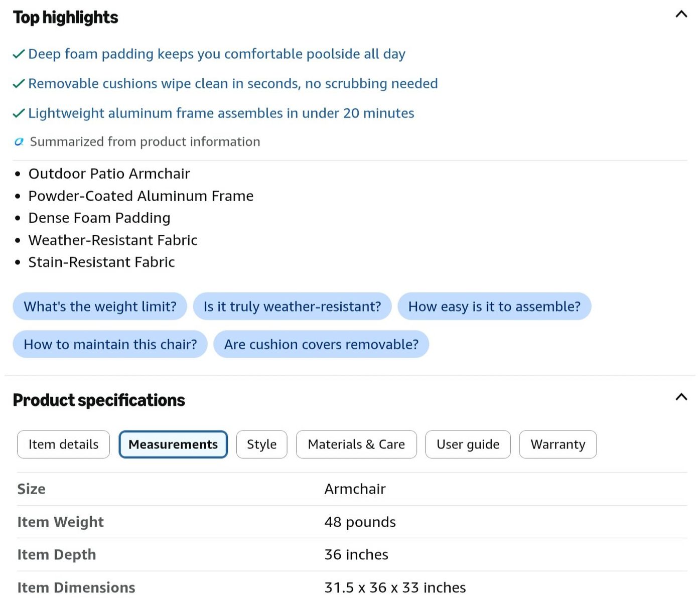
Task: Switch to the Item details tab
Action: coord(63,444)
